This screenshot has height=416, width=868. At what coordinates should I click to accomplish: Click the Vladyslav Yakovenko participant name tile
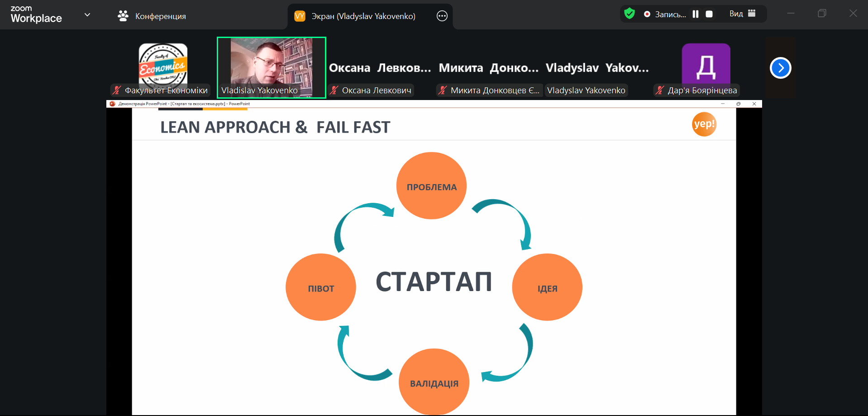(596, 68)
